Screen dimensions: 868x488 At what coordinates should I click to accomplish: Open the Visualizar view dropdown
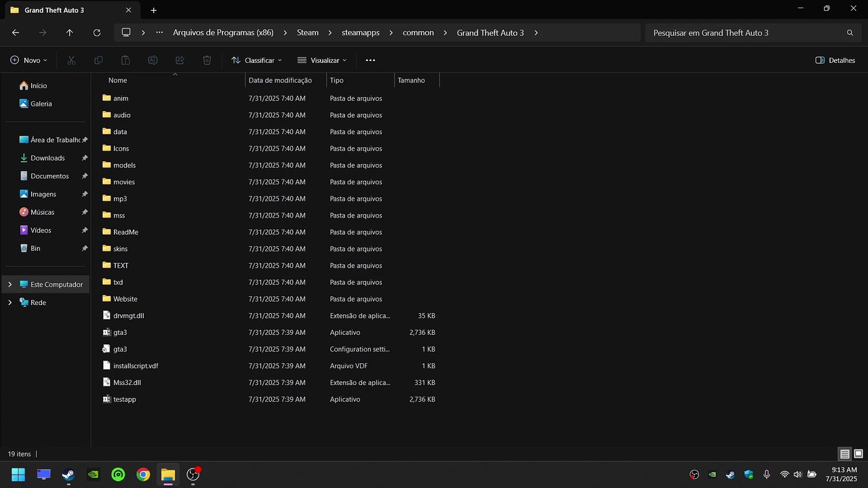pyautogui.click(x=322, y=60)
